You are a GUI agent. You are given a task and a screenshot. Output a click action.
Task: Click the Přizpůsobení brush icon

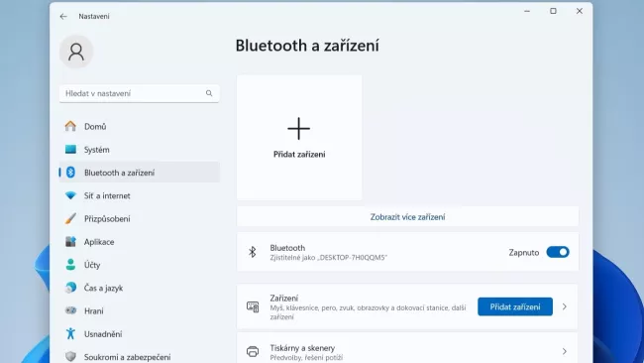70,219
